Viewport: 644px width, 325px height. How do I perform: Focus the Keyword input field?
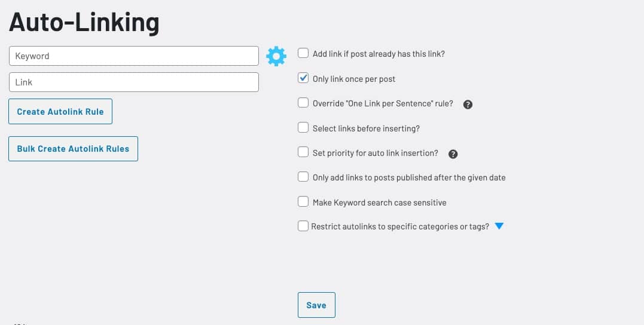point(134,56)
